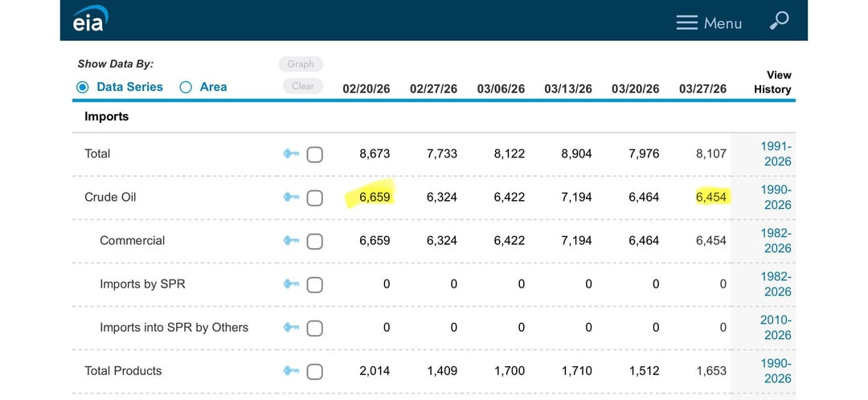
Task: Click the key icon for Imports by SPR
Action: [290, 284]
